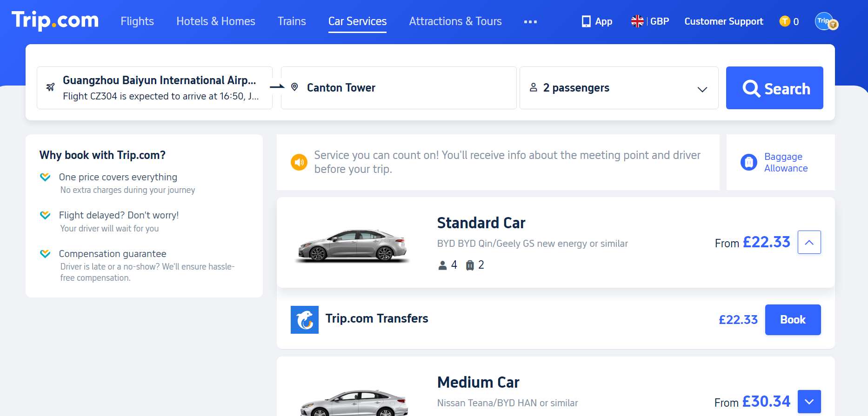The width and height of the screenshot is (868, 416).
Task: Open the Trains section
Action: click(x=292, y=21)
